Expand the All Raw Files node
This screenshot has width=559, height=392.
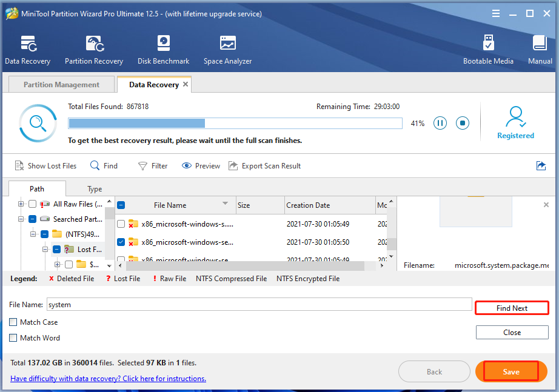tap(21, 204)
